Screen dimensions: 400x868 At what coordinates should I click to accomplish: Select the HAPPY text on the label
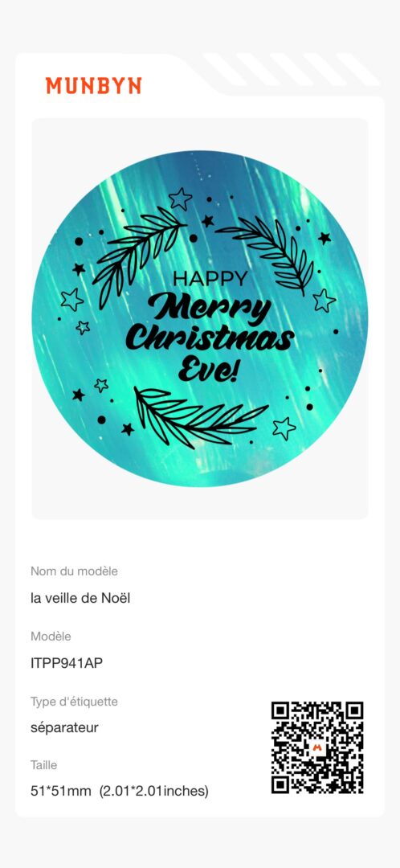tap(210, 278)
